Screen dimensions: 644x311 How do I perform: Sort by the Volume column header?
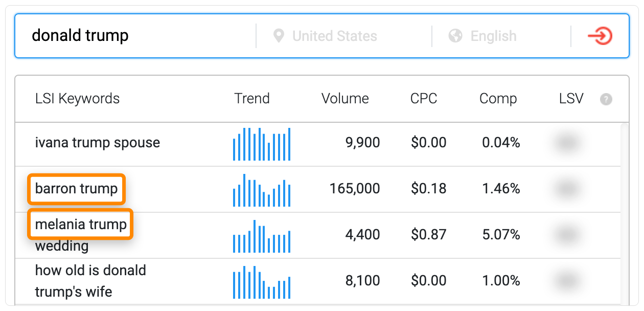pos(345,99)
